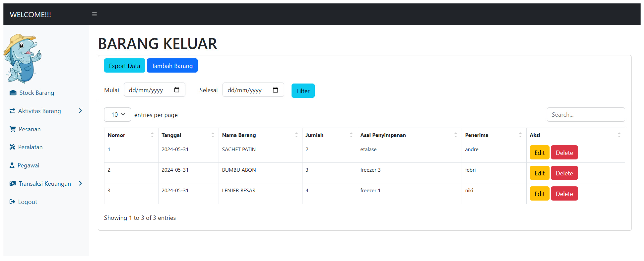The width and height of the screenshot is (644, 261).
Task: Sort table by Tanggal column arrows
Action: coord(213,135)
